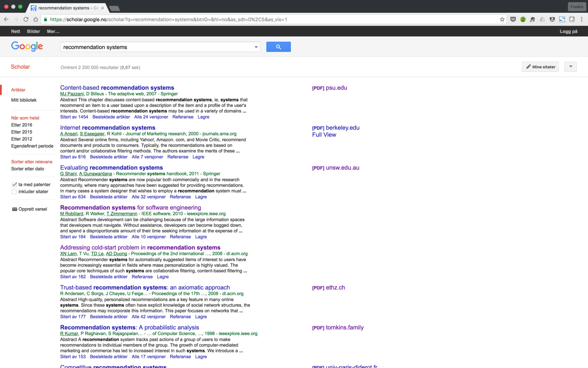The height and width of the screenshot is (368, 588).
Task: Click author T Zimmermann link
Action: [x=122, y=214]
